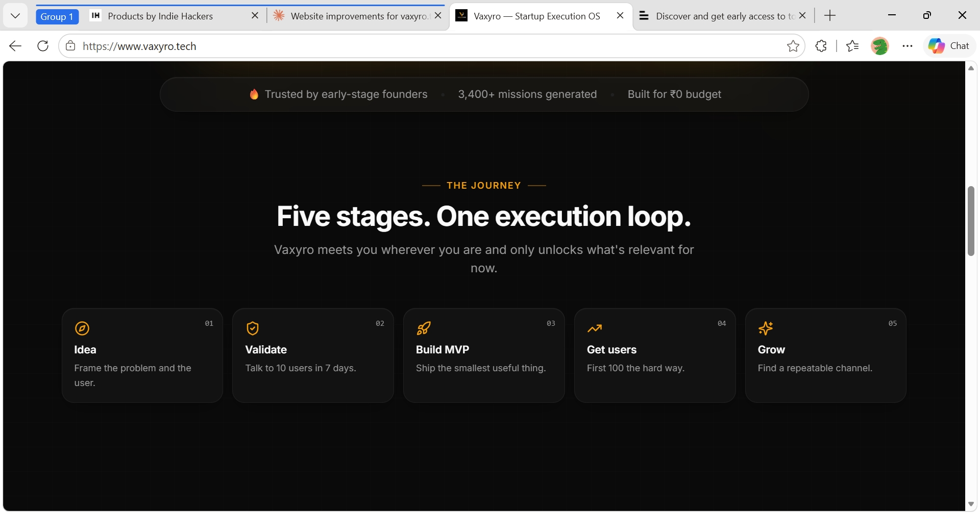Click the page scrollbar thumb
This screenshot has width=980, height=514.
click(x=971, y=221)
